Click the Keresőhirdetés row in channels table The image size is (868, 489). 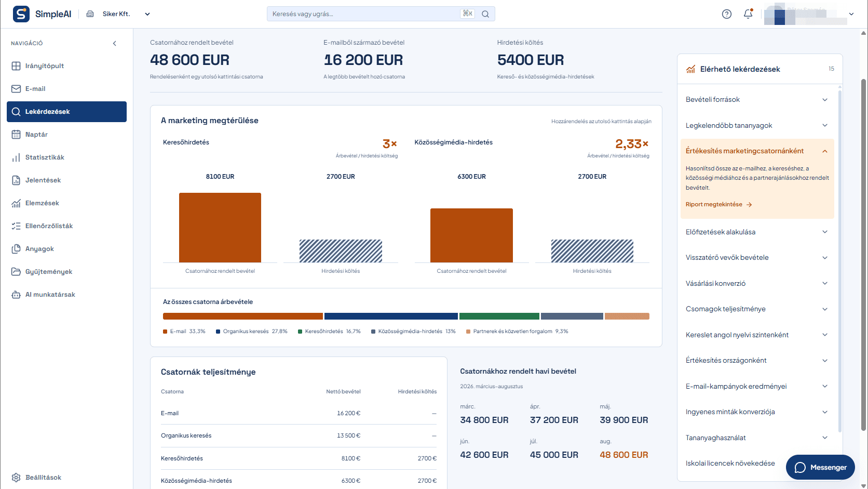point(299,458)
